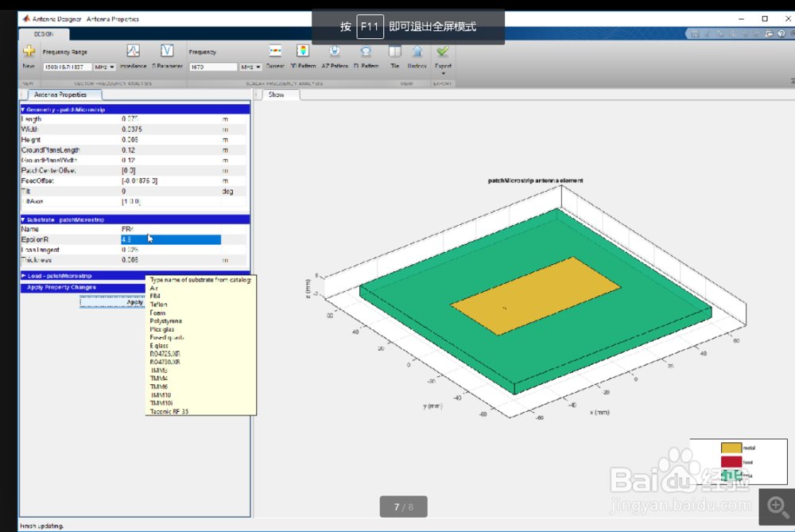
Task: Click the yellow patch in the 3D plot
Action: pyautogui.click(x=535, y=296)
